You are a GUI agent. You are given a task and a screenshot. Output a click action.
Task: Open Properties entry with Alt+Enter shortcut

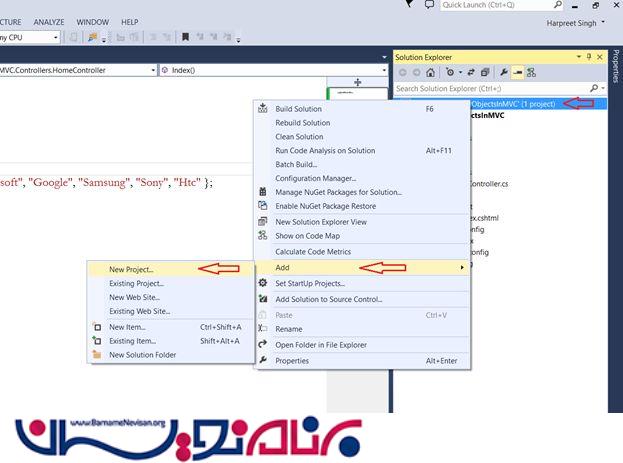click(x=362, y=361)
